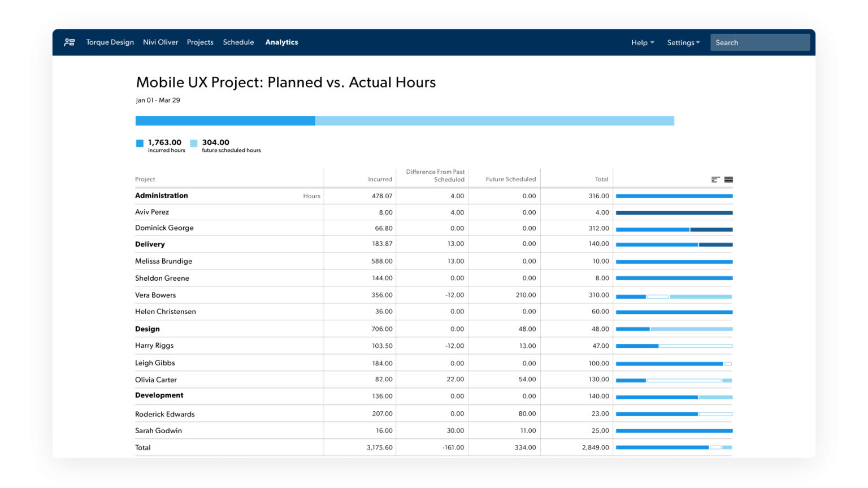Open the Settings dropdown
This screenshot has height=488, width=868.
(683, 42)
